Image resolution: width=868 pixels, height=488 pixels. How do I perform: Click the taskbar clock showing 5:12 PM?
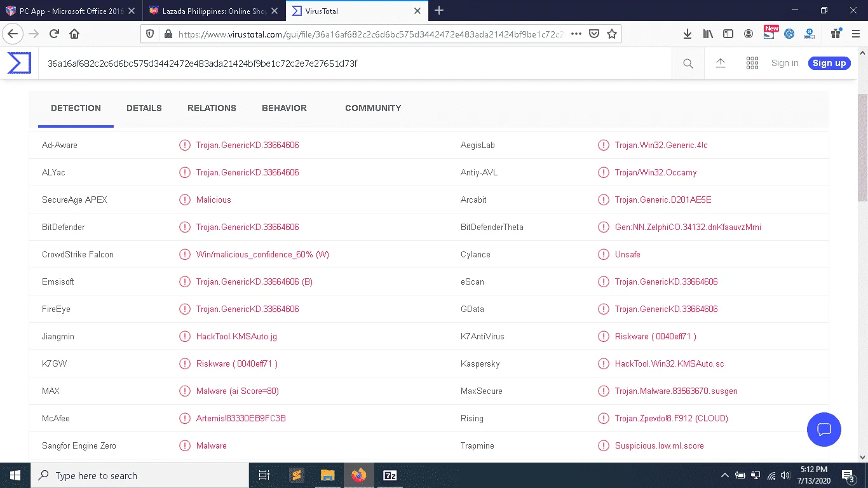(813, 475)
